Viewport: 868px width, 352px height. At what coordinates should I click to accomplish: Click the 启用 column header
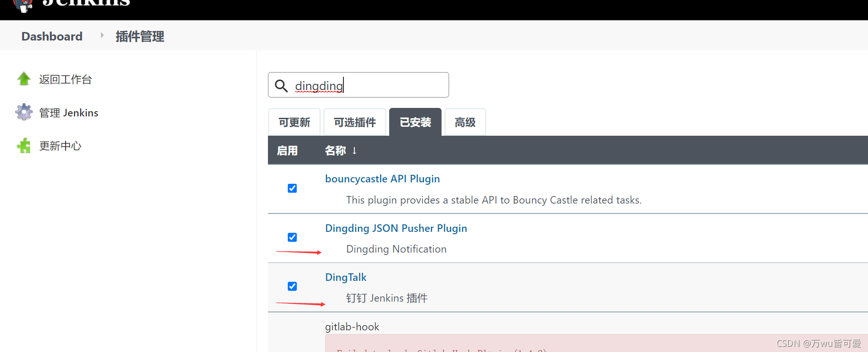287,151
